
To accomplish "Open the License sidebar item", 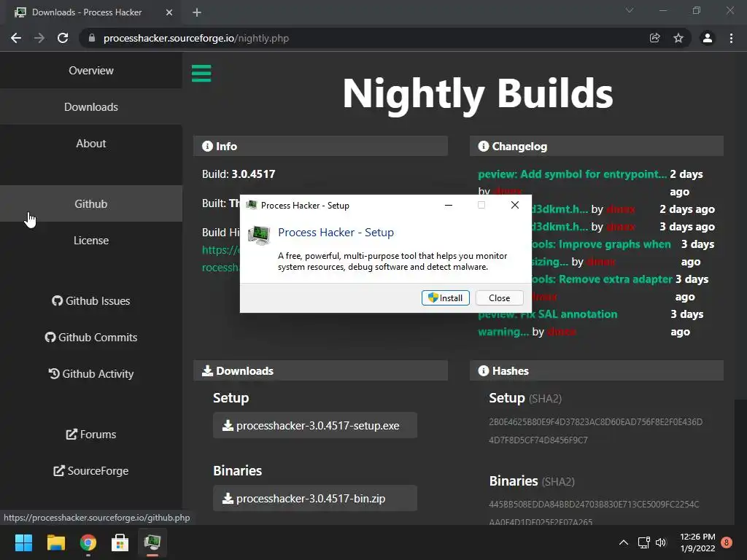I will (x=91, y=241).
